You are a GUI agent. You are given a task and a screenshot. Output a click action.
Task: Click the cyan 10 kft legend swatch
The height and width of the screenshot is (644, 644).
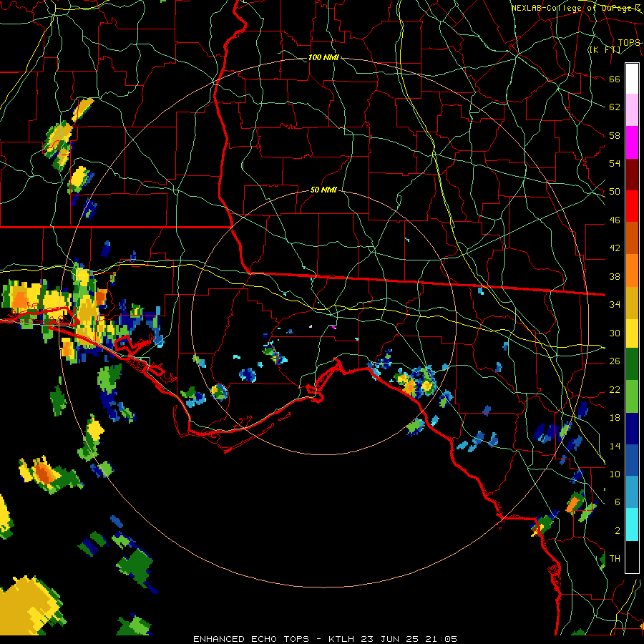[632, 524]
